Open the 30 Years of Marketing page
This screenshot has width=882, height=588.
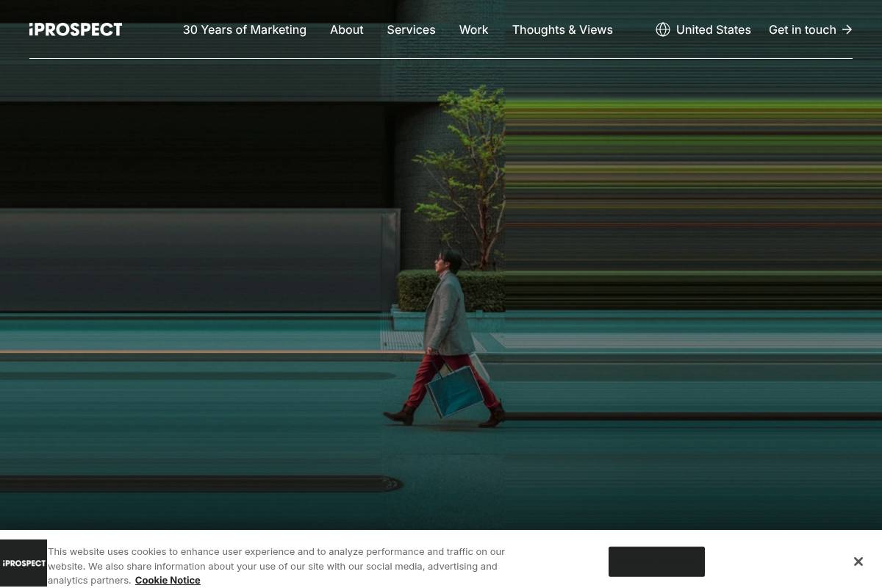tap(244, 29)
